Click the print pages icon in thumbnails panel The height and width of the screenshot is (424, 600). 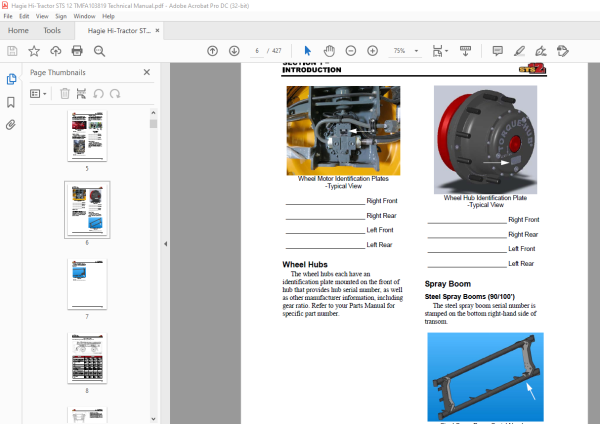pyautogui.click(x=81, y=94)
